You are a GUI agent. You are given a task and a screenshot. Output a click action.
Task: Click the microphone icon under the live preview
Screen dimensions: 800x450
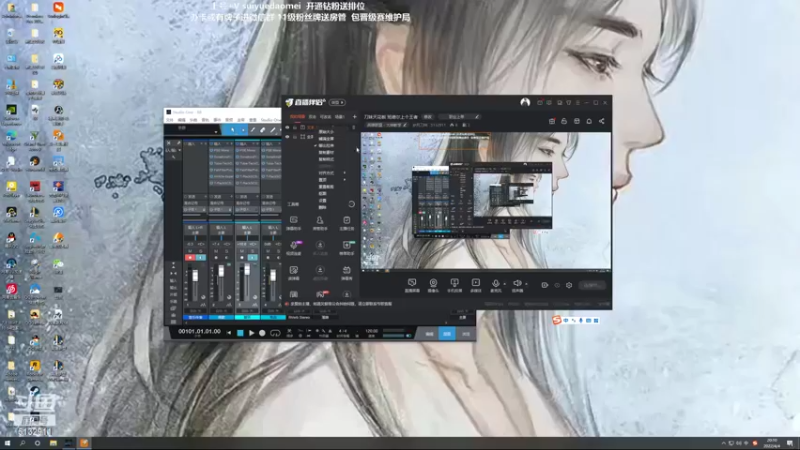[495, 284]
